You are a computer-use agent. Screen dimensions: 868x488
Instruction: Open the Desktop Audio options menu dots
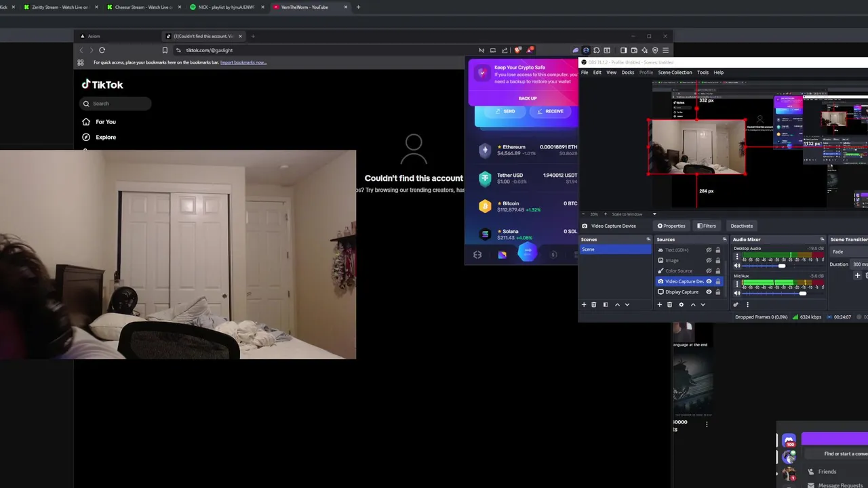tap(737, 256)
